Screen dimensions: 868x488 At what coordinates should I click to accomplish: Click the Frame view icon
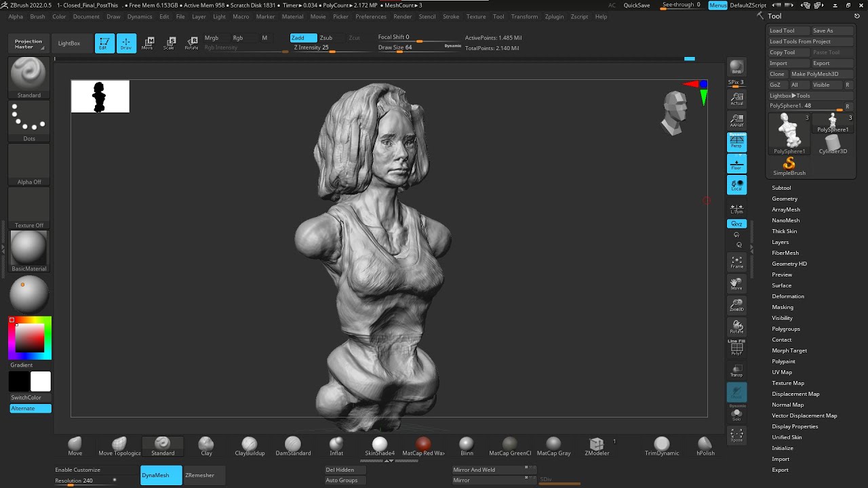[736, 262]
